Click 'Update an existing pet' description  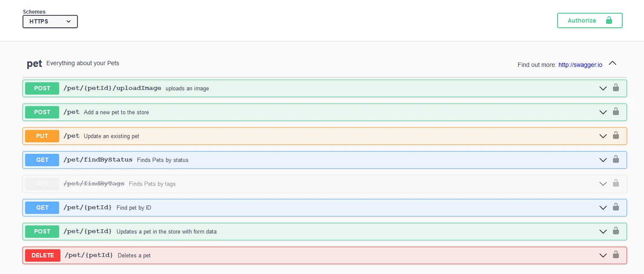[x=112, y=136]
